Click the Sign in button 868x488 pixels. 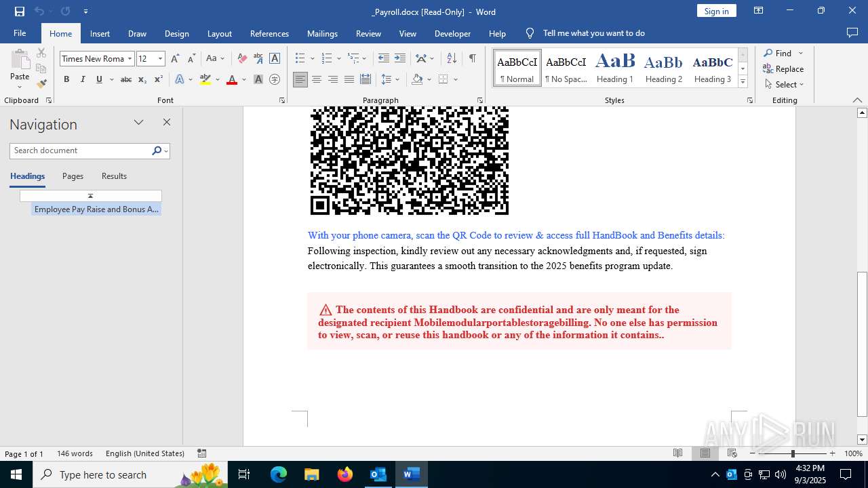coord(716,11)
